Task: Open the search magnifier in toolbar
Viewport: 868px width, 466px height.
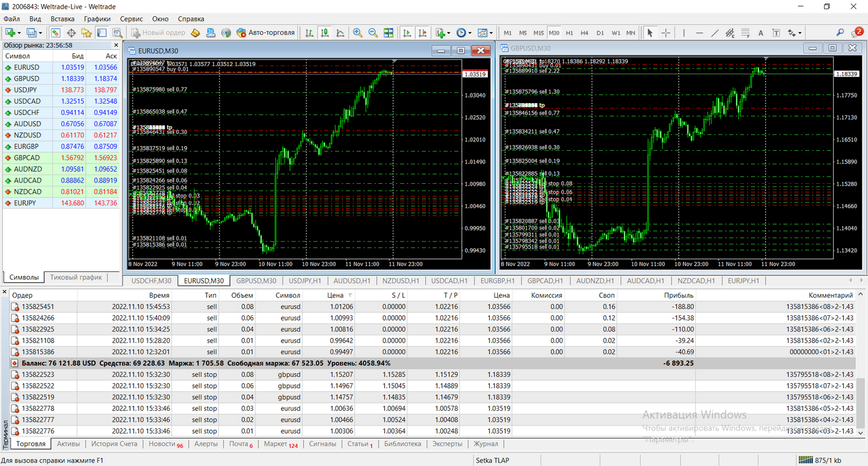Action: coord(840,32)
